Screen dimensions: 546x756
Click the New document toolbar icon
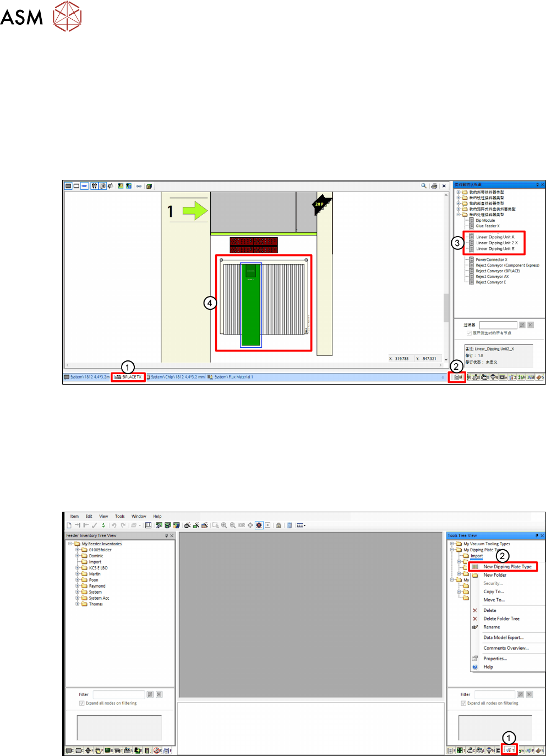(69, 525)
